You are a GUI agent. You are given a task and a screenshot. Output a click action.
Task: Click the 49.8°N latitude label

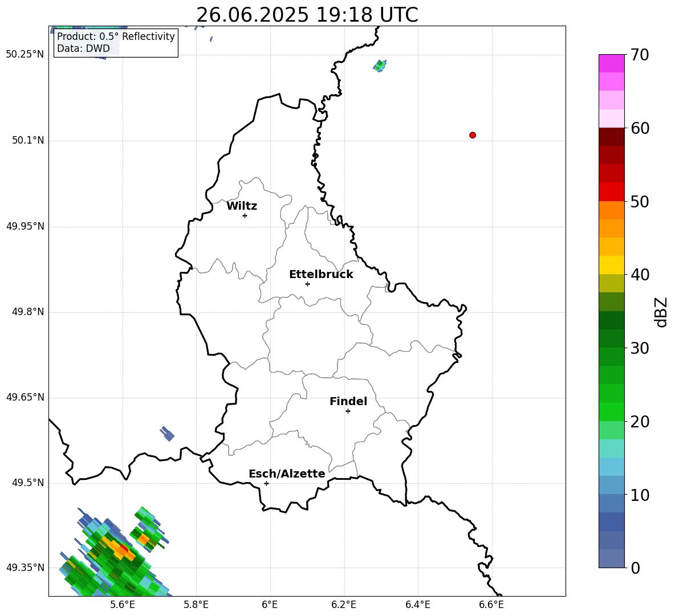pos(28,312)
